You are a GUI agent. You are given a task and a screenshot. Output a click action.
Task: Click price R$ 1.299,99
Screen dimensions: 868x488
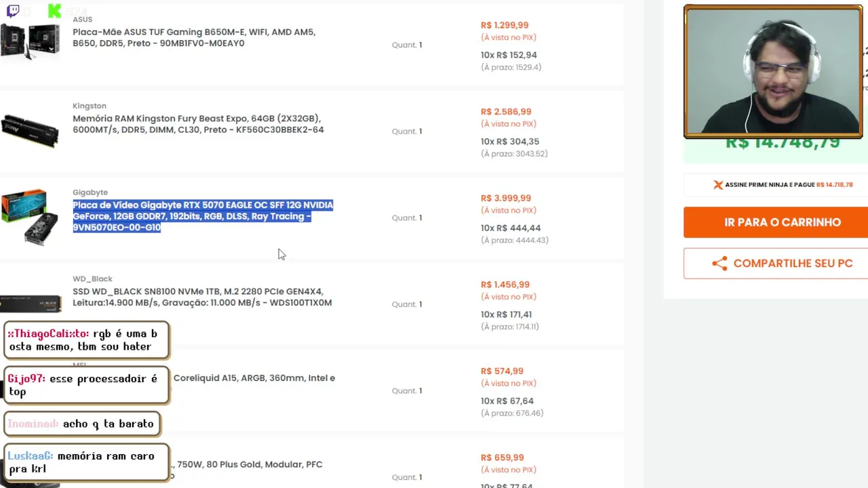pyautogui.click(x=505, y=25)
